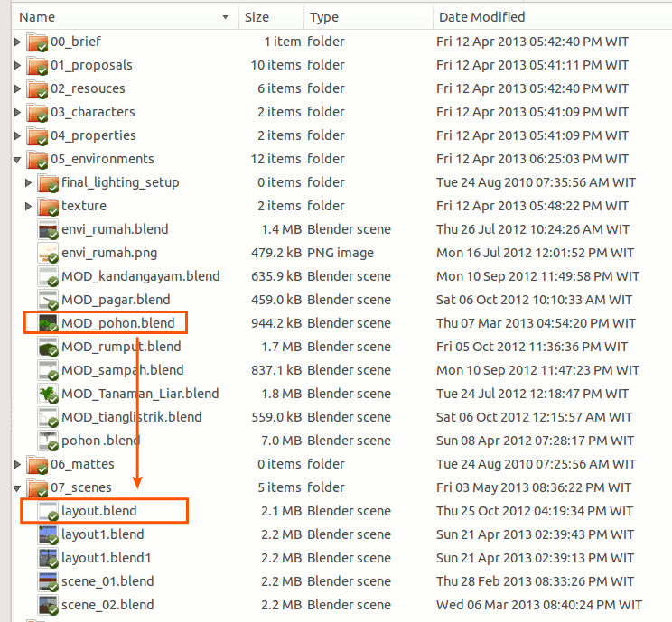Click the '12 items' size cell
The height and width of the screenshot is (622, 672).
pos(276,159)
